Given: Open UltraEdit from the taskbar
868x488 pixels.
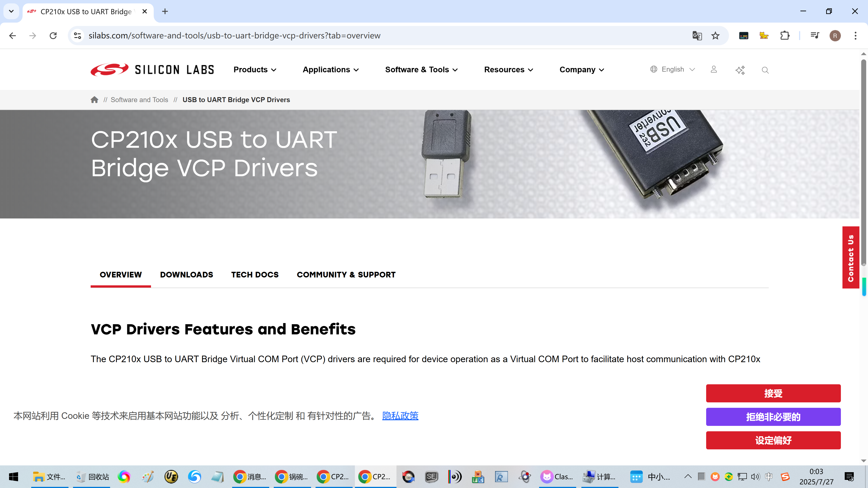Looking at the screenshot, I should point(171,476).
